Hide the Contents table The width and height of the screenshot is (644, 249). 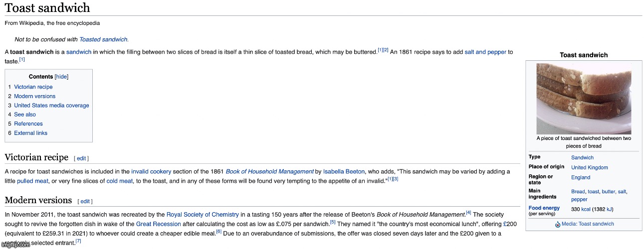[61, 77]
